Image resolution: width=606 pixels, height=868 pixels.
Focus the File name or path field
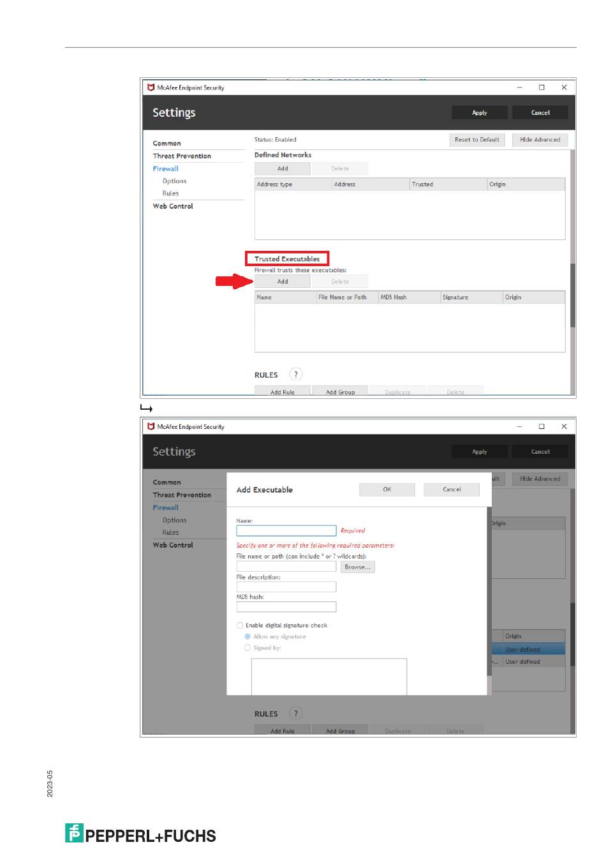(286, 566)
